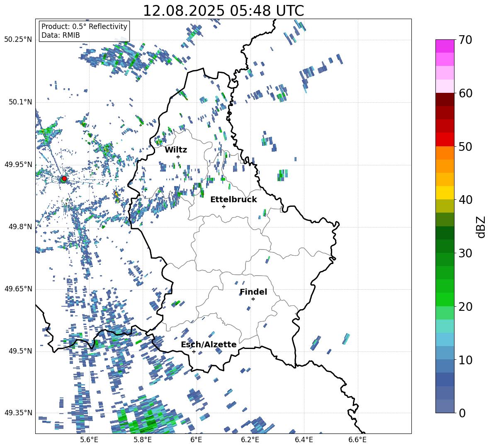This screenshot has width=491, height=448.
Task: Click the Esch/Alzette city label
Action: tap(209, 344)
